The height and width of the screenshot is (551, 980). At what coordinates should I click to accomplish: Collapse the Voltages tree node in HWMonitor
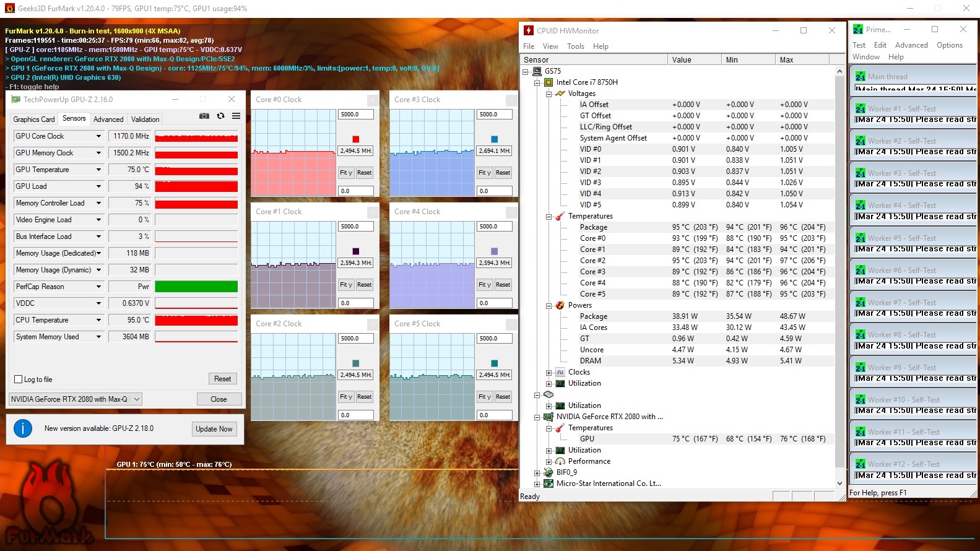click(549, 94)
